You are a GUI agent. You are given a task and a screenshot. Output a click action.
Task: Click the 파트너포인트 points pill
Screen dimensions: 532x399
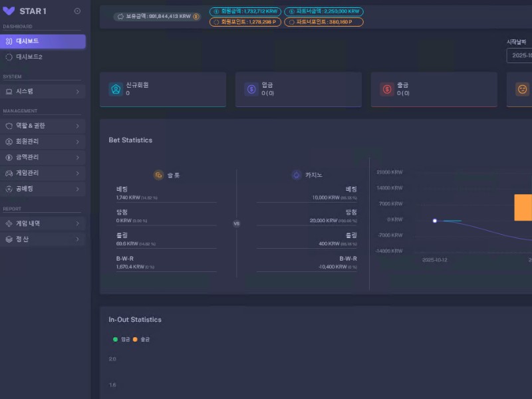click(324, 22)
